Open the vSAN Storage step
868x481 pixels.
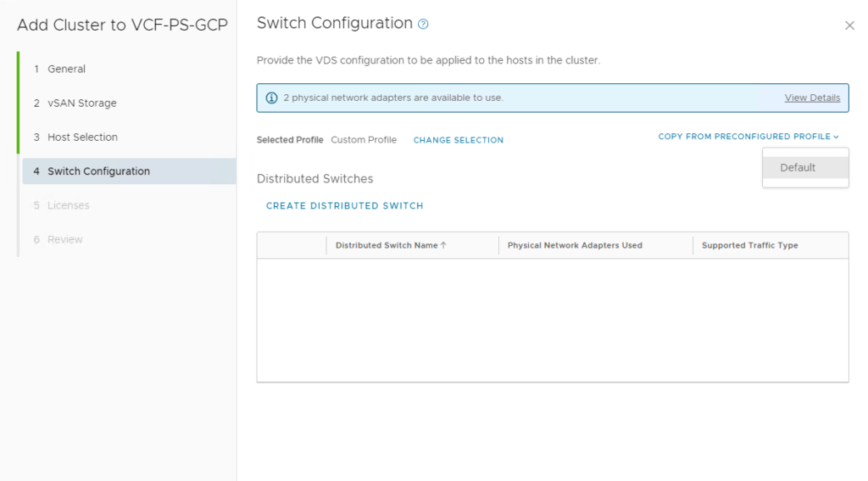[81, 103]
